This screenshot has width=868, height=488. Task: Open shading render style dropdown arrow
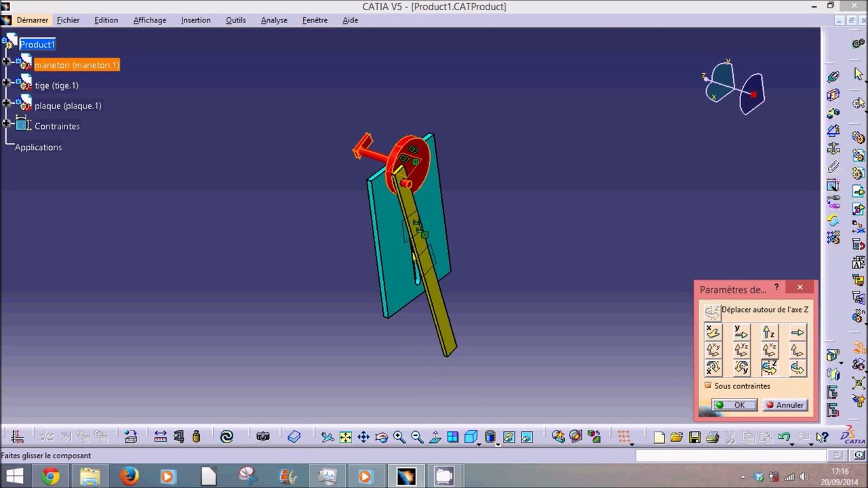(x=497, y=444)
